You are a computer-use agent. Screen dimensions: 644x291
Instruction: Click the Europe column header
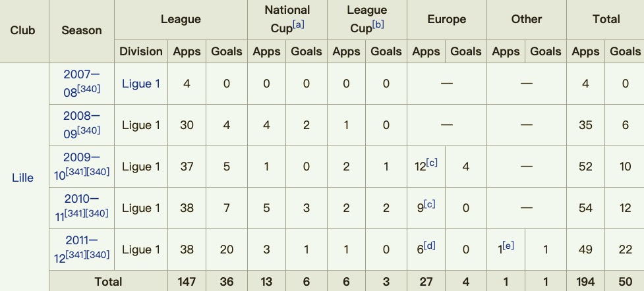pos(447,19)
